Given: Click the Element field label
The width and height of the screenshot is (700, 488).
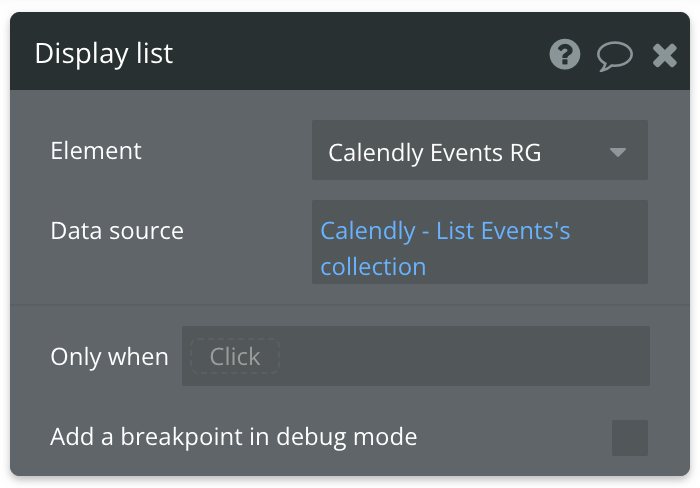Looking at the screenshot, I should tap(96, 151).
